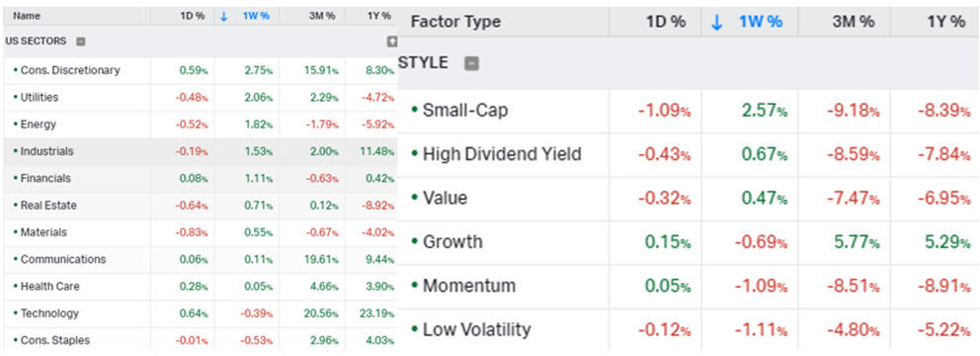Viewport: 980px width, 356px height.
Task: Sort factor table by 3M % column
Action: click(x=854, y=22)
